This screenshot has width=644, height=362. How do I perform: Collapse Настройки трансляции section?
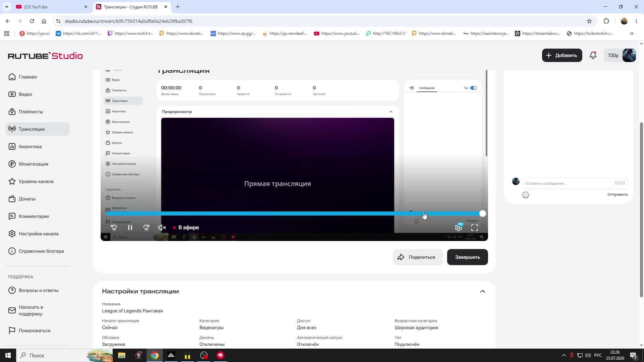coord(483,291)
